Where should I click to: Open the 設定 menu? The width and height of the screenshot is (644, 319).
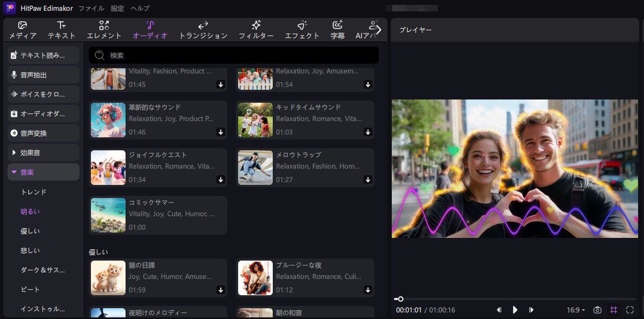[117, 8]
